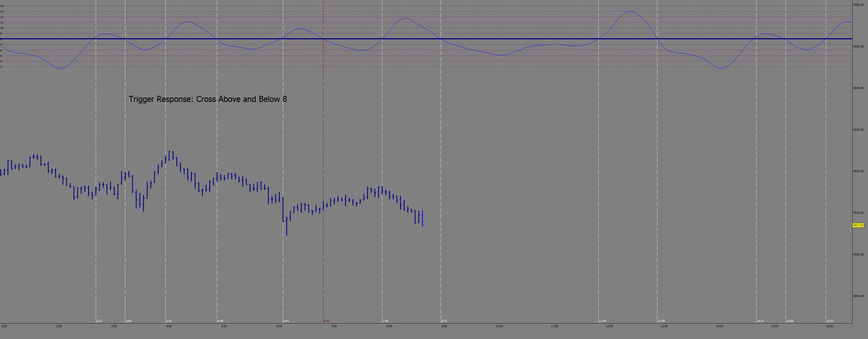Click the 14:00 time axis label
Viewport: 868px width, 339px height.
click(x=719, y=326)
